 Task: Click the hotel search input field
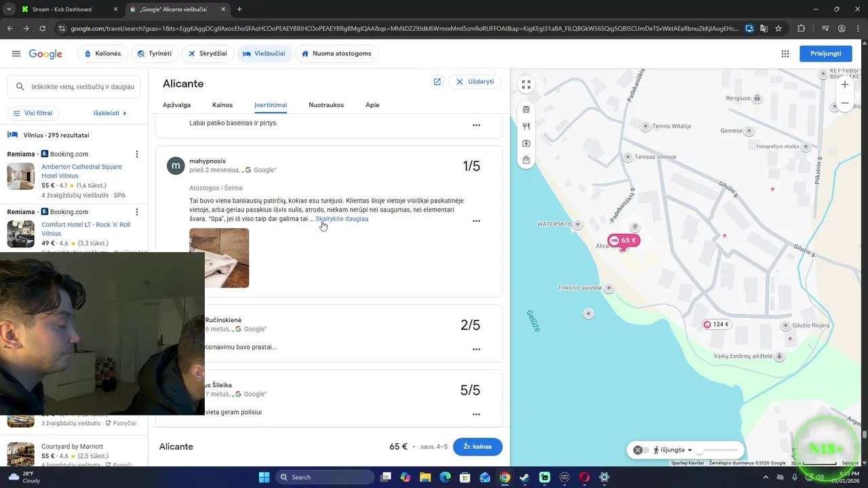tap(75, 87)
